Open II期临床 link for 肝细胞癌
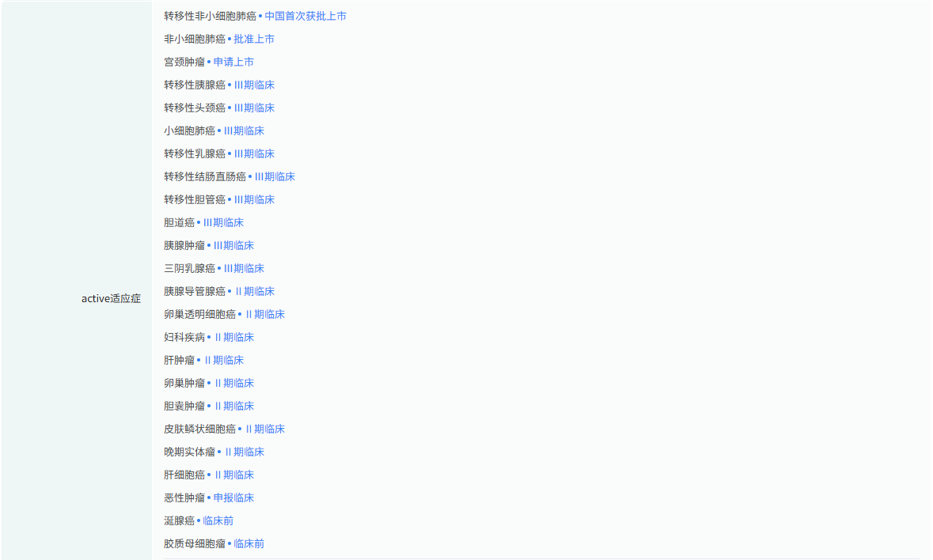The height and width of the screenshot is (560, 933). tap(234, 475)
